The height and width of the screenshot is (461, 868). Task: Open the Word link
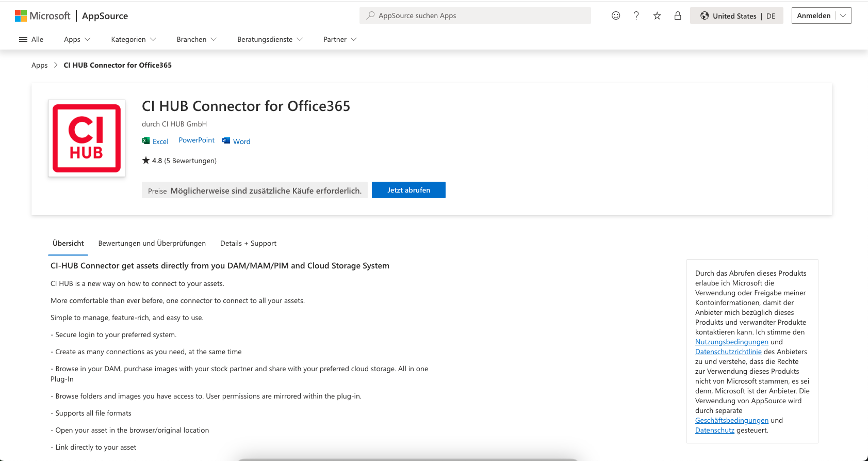[x=241, y=141]
